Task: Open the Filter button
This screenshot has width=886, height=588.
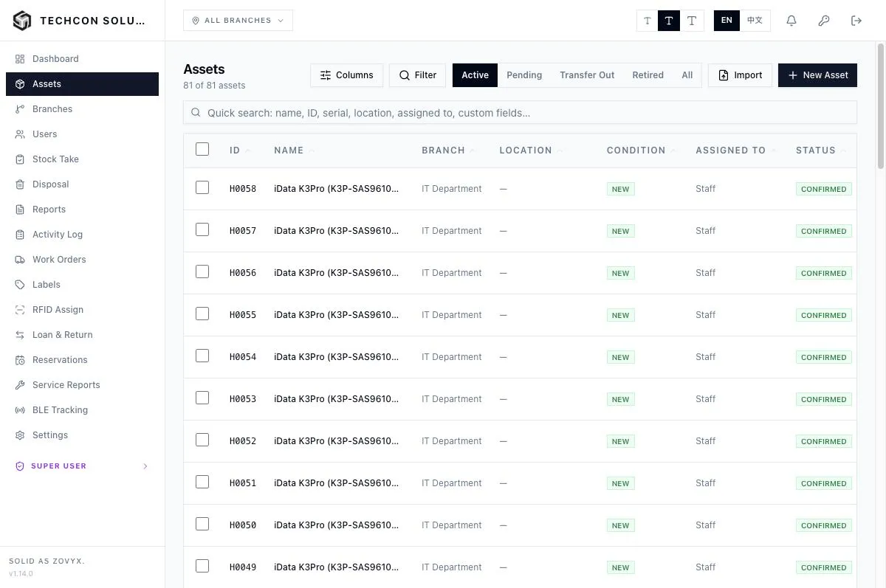Action: [x=417, y=75]
